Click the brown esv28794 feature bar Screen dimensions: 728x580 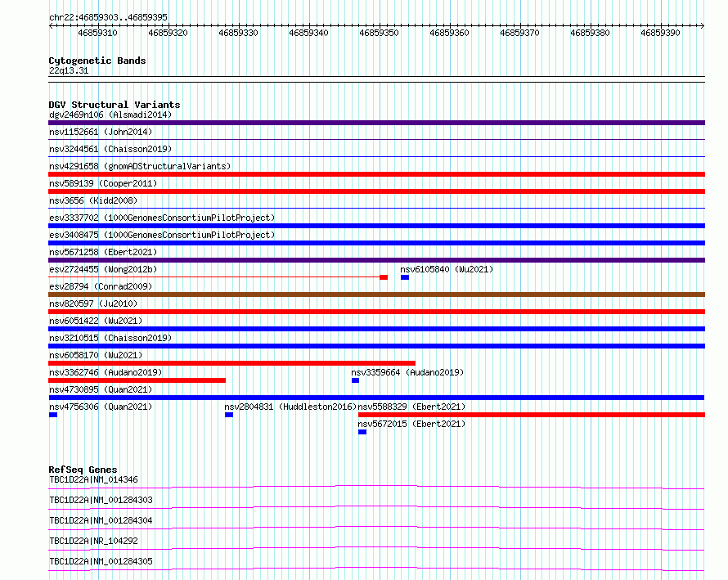[x=376, y=294]
